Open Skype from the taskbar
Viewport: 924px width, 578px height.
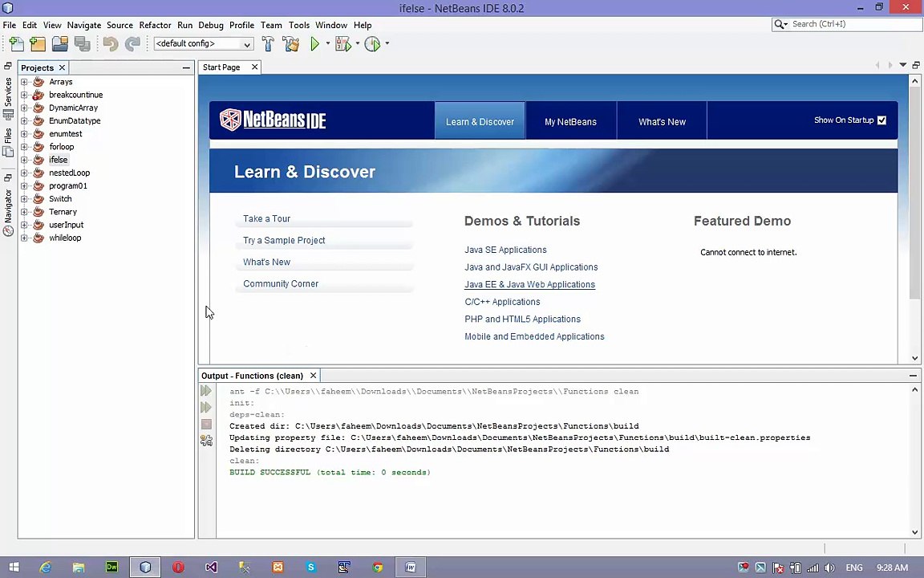pyautogui.click(x=310, y=568)
